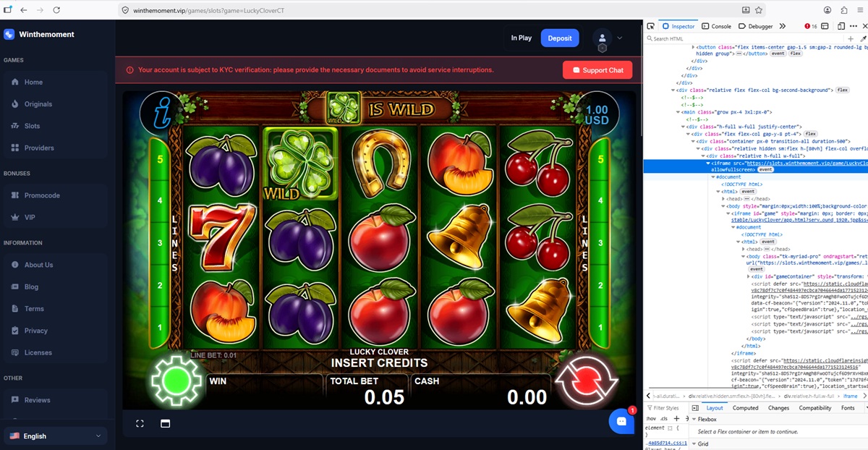The width and height of the screenshot is (868, 450).
Task: Activate the element picker tool in devtools
Action: pos(651,26)
